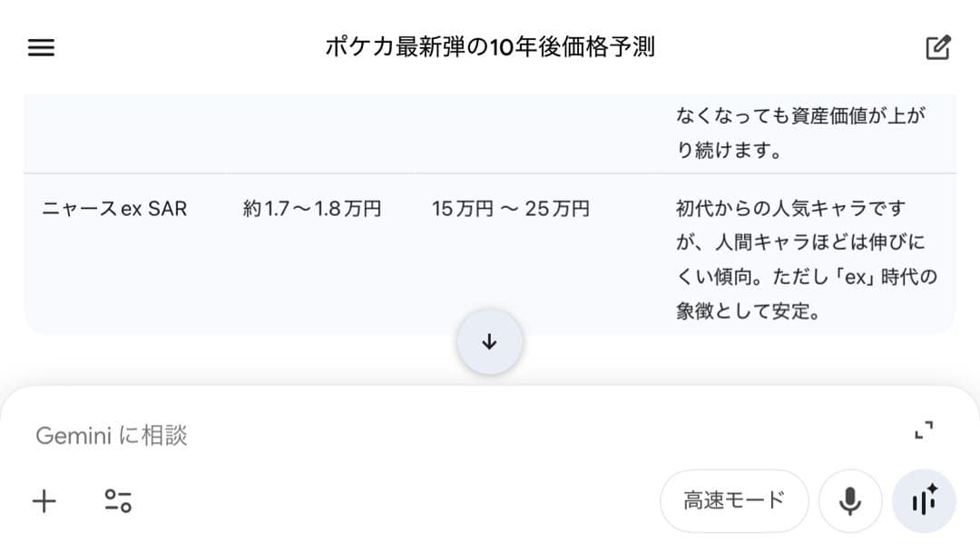The width and height of the screenshot is (980, 552).
Task: Start Gemini Live with the waveform icon
Action: pyautogui.click(x=924, y=500)
